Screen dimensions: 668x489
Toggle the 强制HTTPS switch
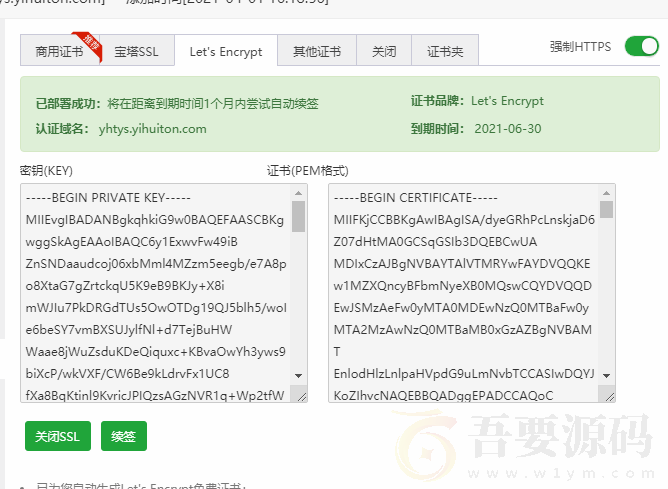pos(642,46)
